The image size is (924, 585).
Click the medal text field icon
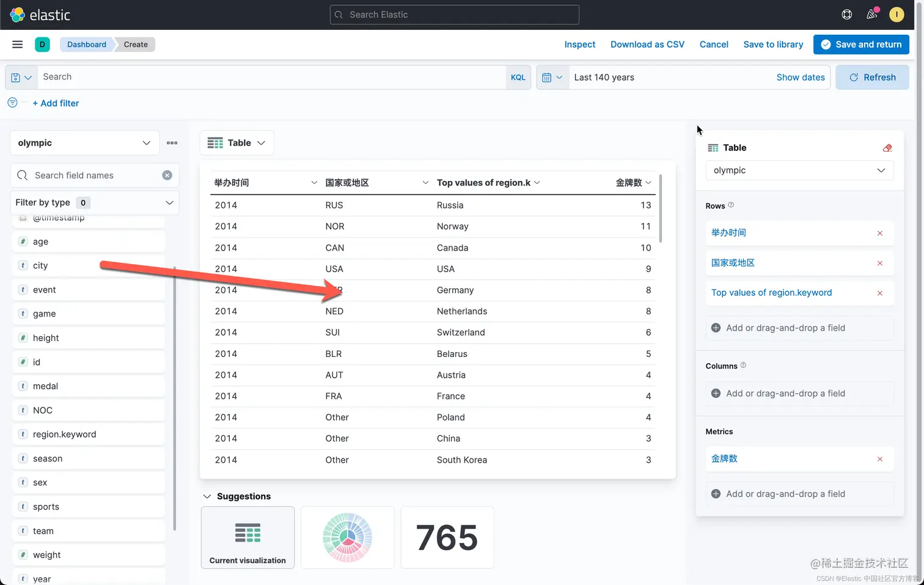tap(23, 386)
